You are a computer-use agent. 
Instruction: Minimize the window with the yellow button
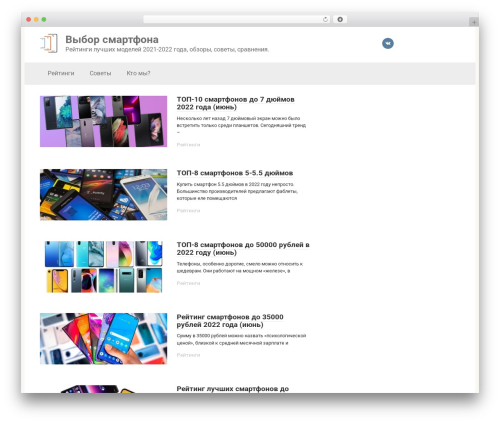point(36,20)
